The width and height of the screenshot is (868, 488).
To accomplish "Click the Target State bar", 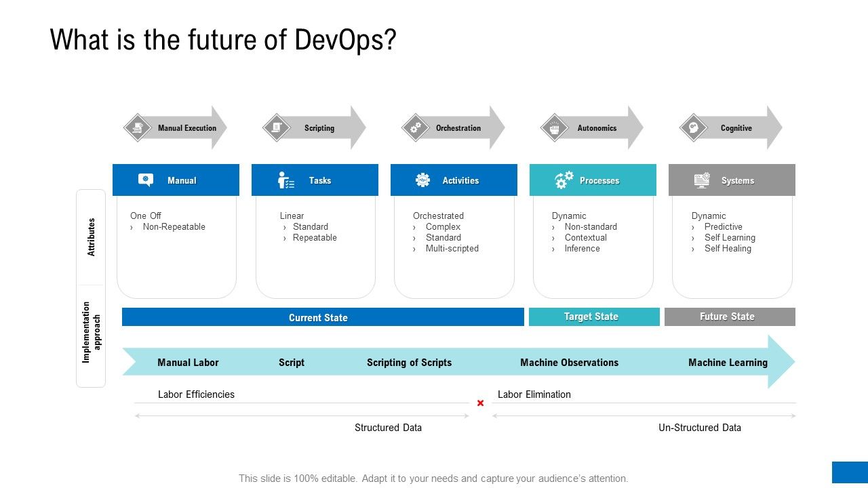I will click(594, 317).
